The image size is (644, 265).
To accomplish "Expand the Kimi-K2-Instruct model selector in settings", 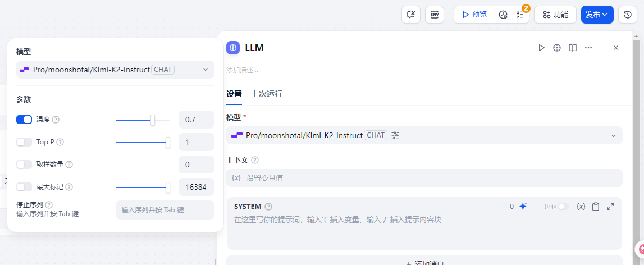I will (x=424, y=135).
